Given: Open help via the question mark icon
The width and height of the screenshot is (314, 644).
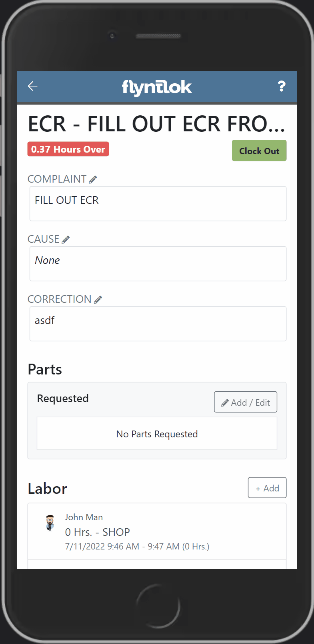Looking at the screenshot, I should click(x=282, y=86).
